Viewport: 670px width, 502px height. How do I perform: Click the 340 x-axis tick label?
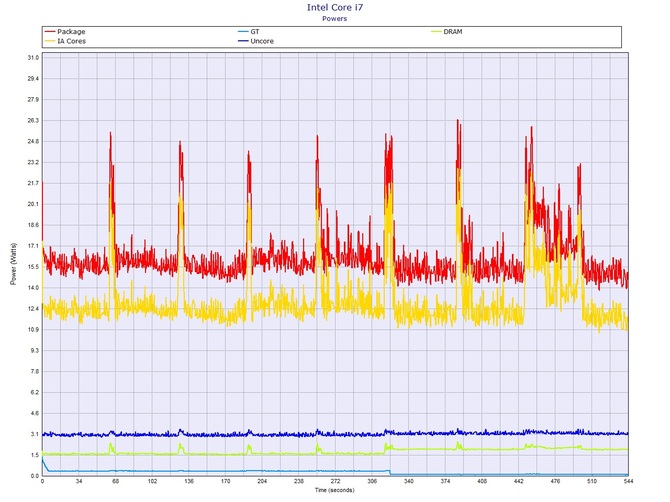coord(408,481)
